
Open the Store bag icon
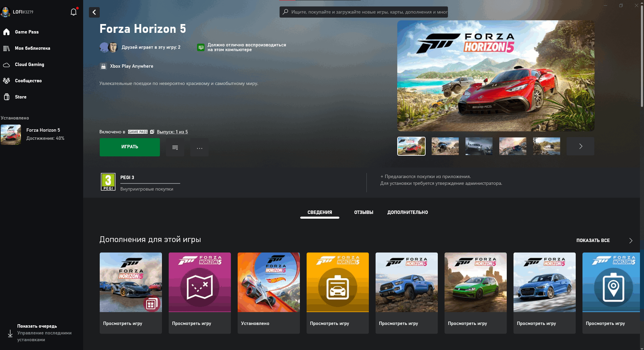tap(6, 97)
